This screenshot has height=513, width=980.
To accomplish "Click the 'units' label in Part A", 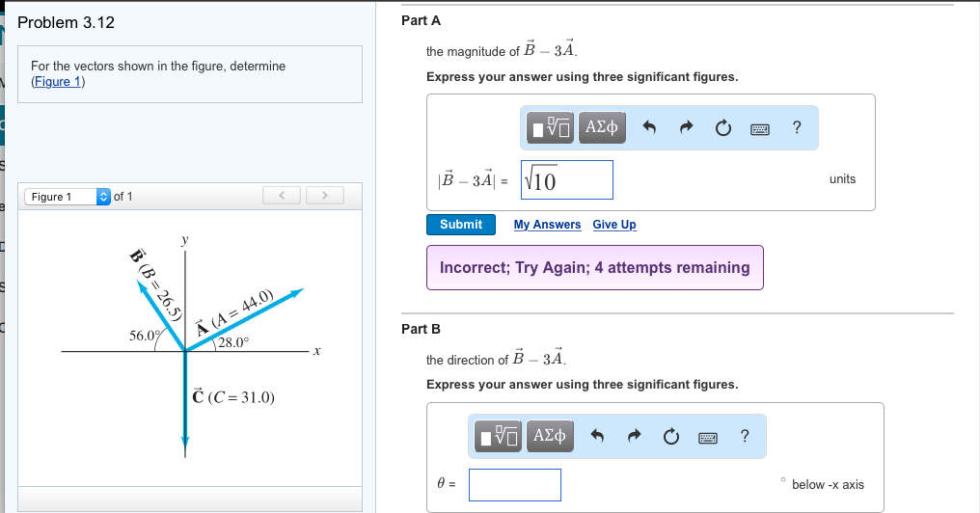I will tap(842, 178).
